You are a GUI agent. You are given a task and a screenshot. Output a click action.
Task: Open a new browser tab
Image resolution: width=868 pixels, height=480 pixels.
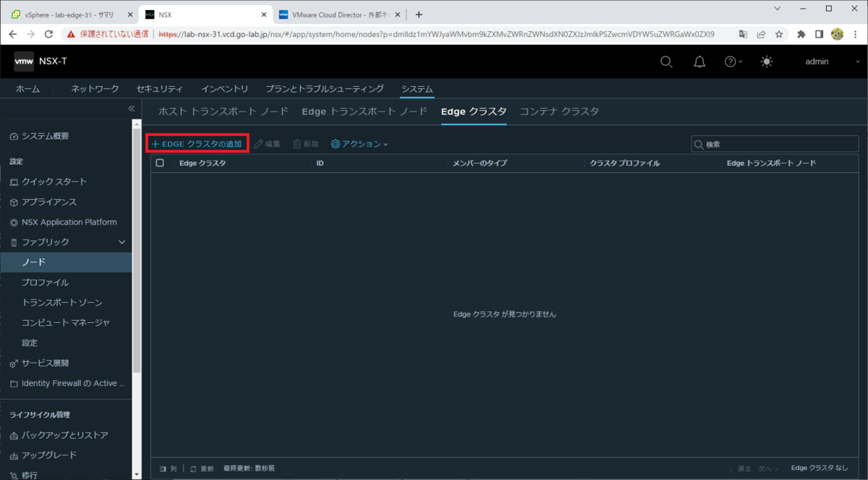pyautogui.click(x=418, y=14)
